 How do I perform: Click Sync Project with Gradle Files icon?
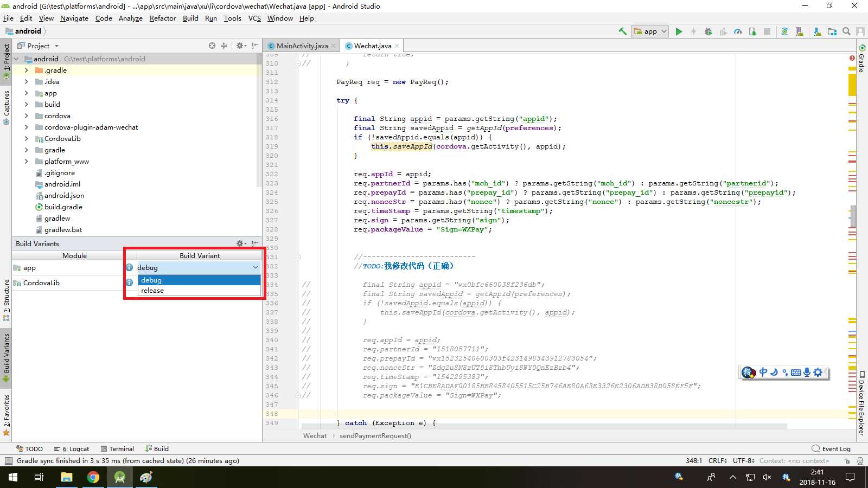[784, 31]
